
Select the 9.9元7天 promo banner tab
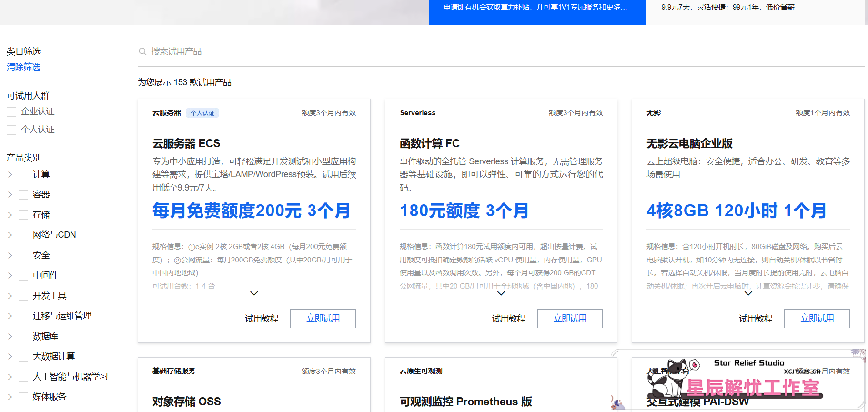[x=727, y=8]
